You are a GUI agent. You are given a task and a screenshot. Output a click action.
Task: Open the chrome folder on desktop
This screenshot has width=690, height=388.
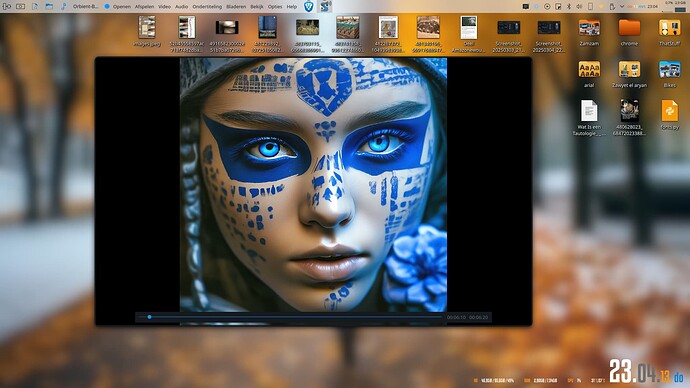pos(629,31)
